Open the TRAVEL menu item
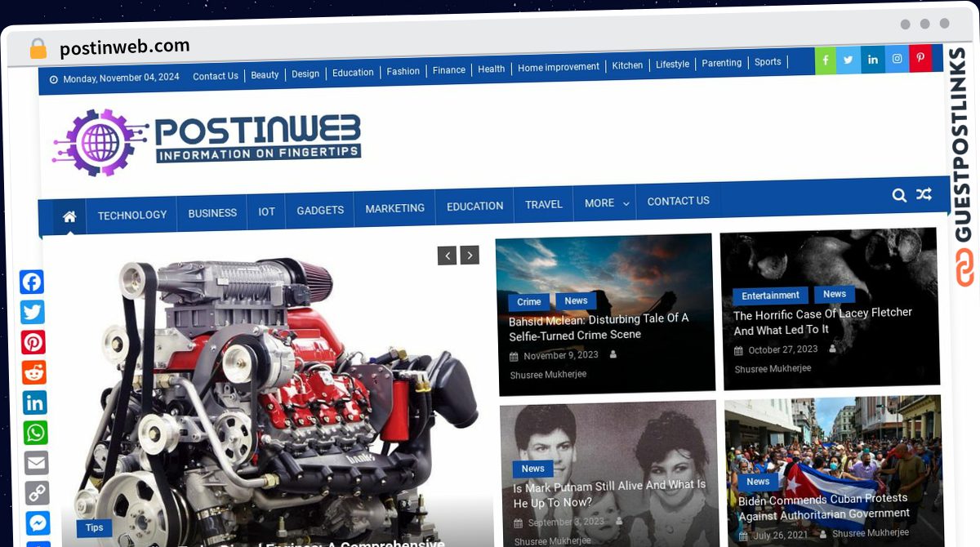Image resolution: width=980 pixels, height=547 pixels. click(x=544, y=204)
